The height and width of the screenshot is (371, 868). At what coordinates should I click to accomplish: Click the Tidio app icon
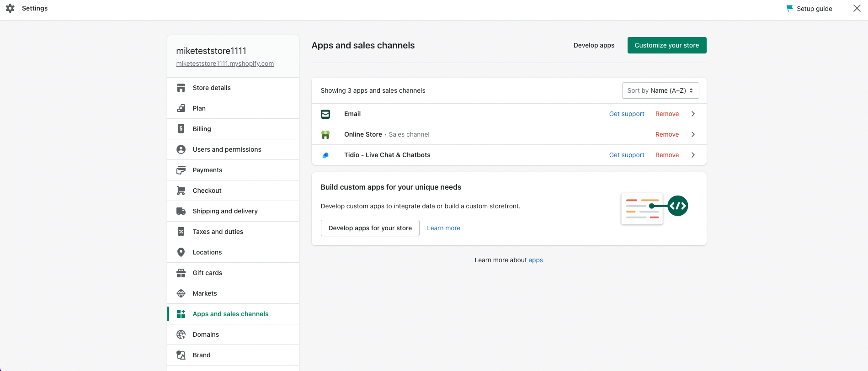pos(325,155)
